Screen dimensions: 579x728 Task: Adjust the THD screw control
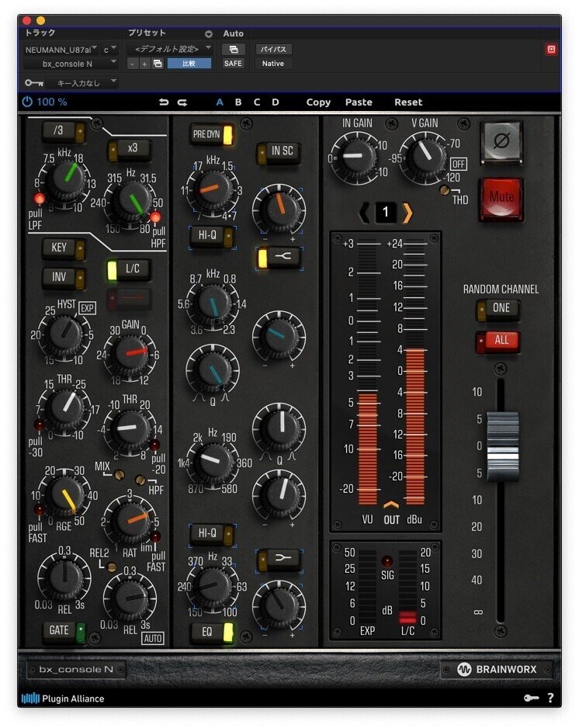[445, 189]
